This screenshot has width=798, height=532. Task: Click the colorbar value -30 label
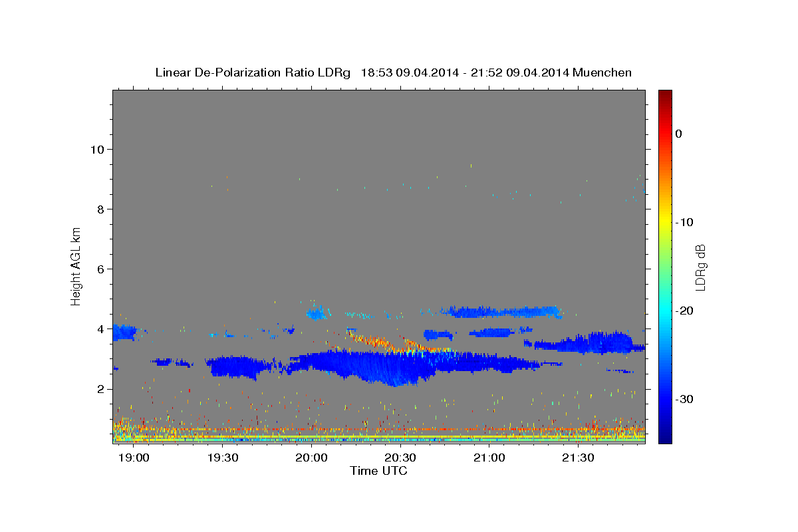pos(685,399)
